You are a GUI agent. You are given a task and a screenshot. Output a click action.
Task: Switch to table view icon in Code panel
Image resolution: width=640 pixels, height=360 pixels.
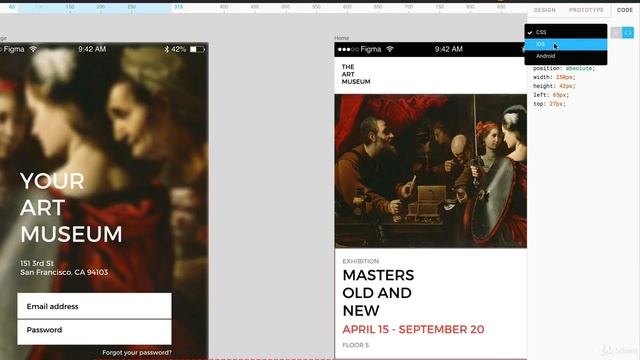616,32
